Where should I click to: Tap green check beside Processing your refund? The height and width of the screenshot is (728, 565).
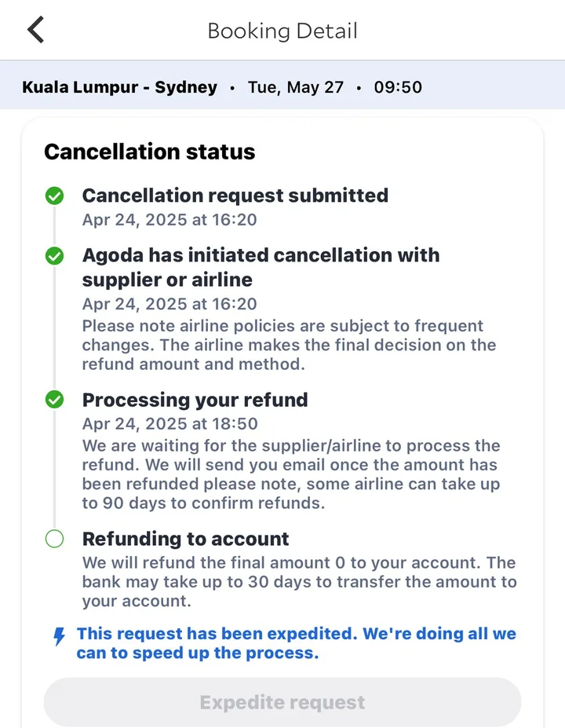tap(54, 401)
